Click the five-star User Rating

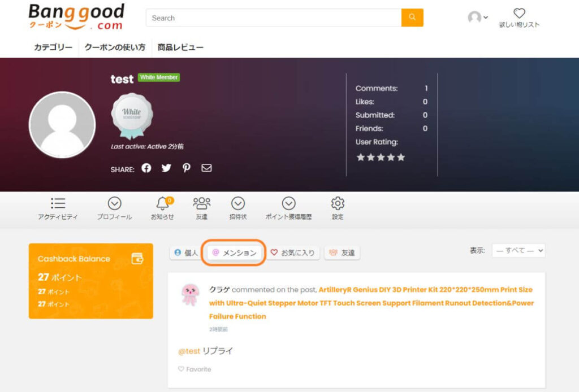(381, 158)
